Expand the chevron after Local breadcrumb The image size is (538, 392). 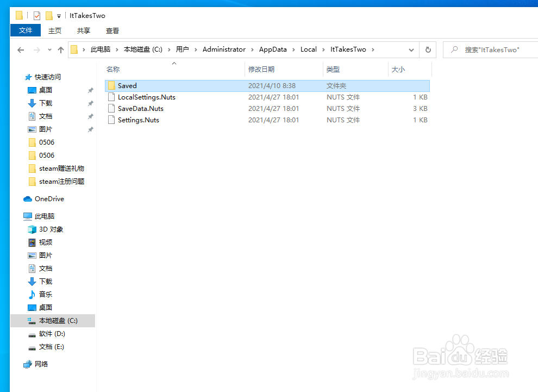pos(323,50)
